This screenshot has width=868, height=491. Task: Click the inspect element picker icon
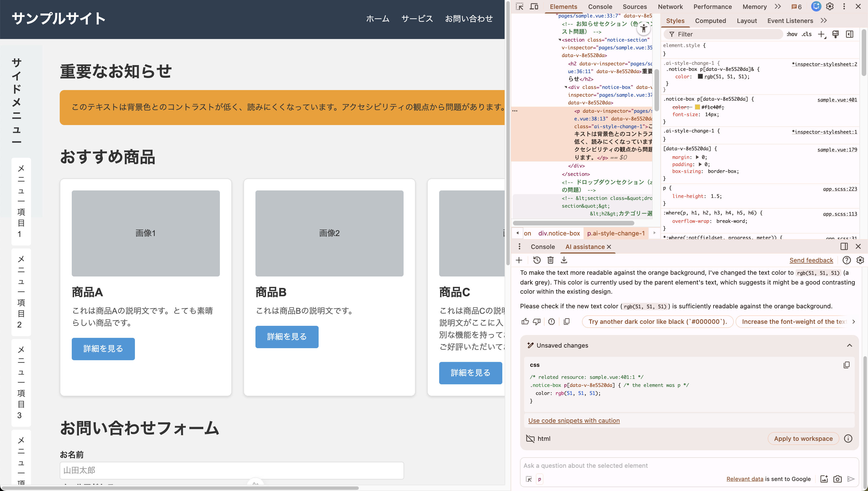point(519,6)
